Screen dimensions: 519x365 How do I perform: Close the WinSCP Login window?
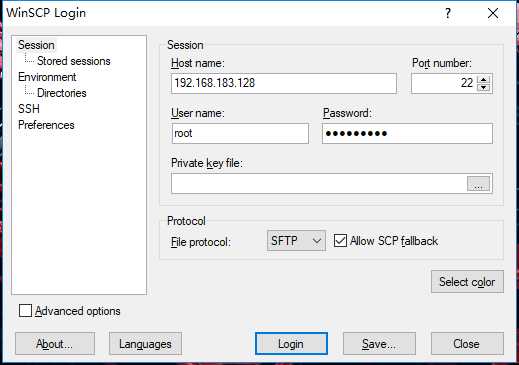point(493,13)
